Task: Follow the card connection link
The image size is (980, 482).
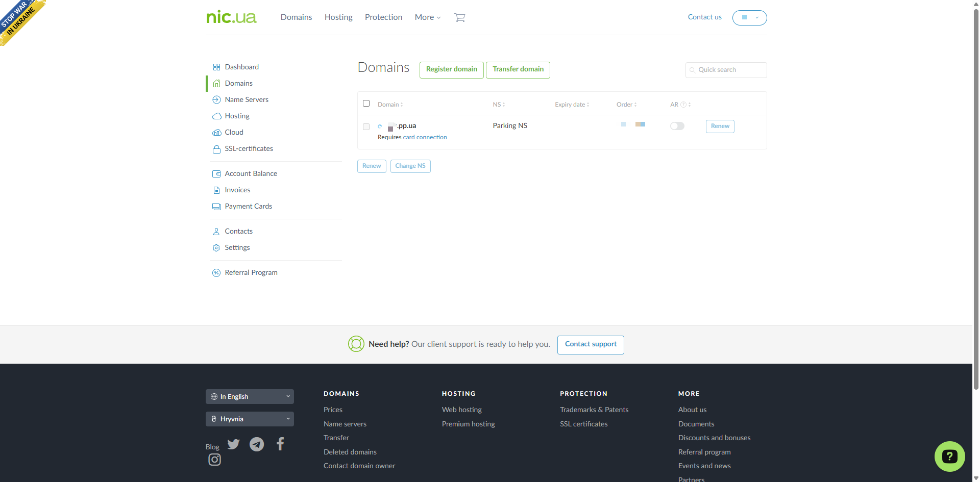Action: tap(425, 137)
